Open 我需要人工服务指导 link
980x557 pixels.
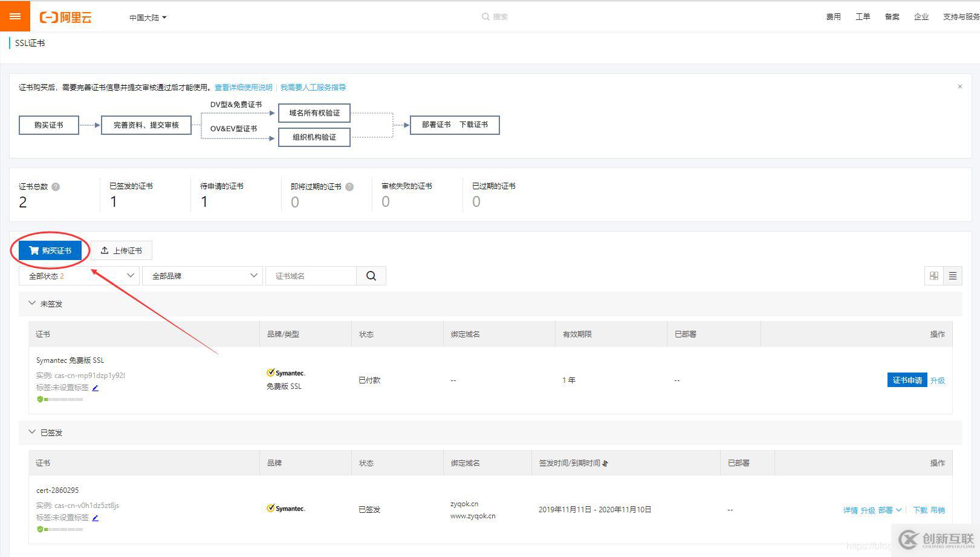313,88
